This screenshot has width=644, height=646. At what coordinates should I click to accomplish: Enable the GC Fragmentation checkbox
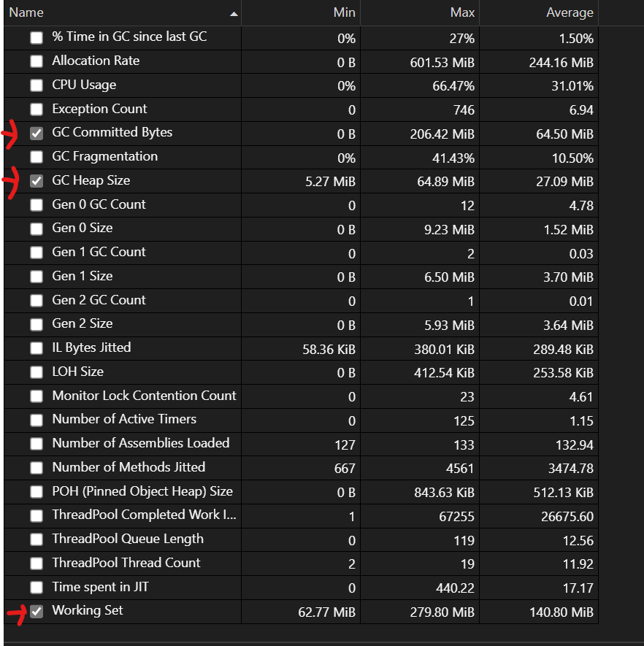(37, 157)
